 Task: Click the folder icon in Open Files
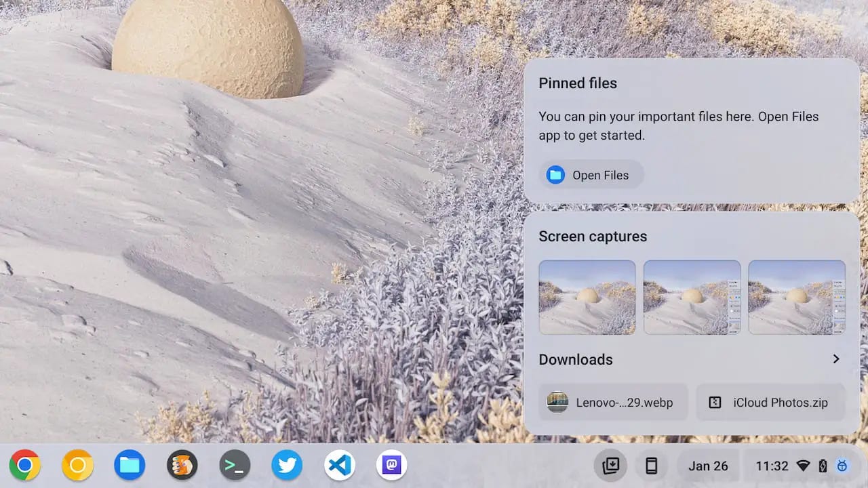click(555, 175)
